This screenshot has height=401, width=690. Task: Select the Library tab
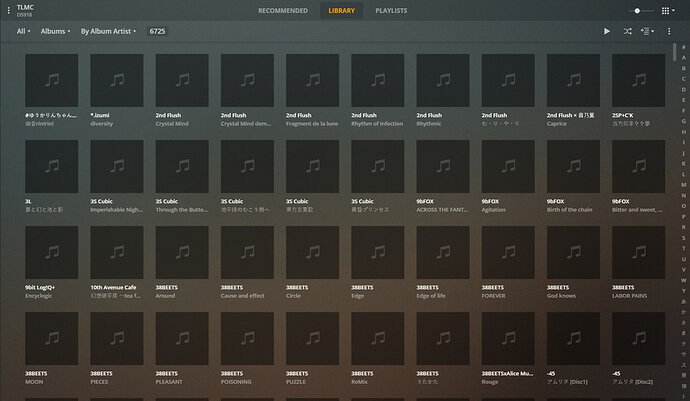click(x=341, y=11)
